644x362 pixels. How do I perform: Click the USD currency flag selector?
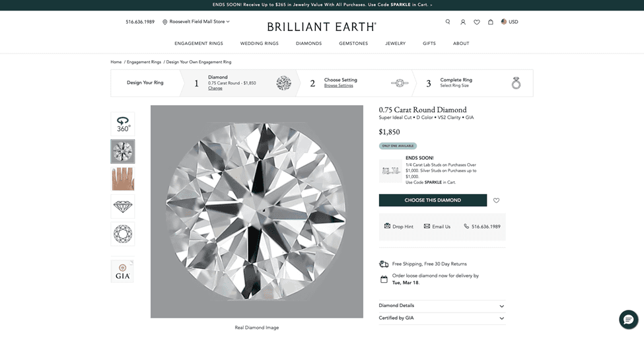[509, 22]
